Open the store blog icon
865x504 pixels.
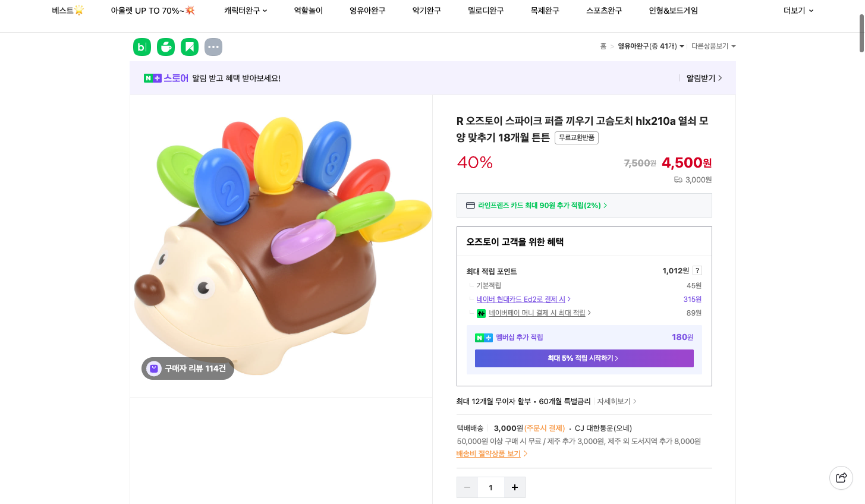tap(141, 46)
